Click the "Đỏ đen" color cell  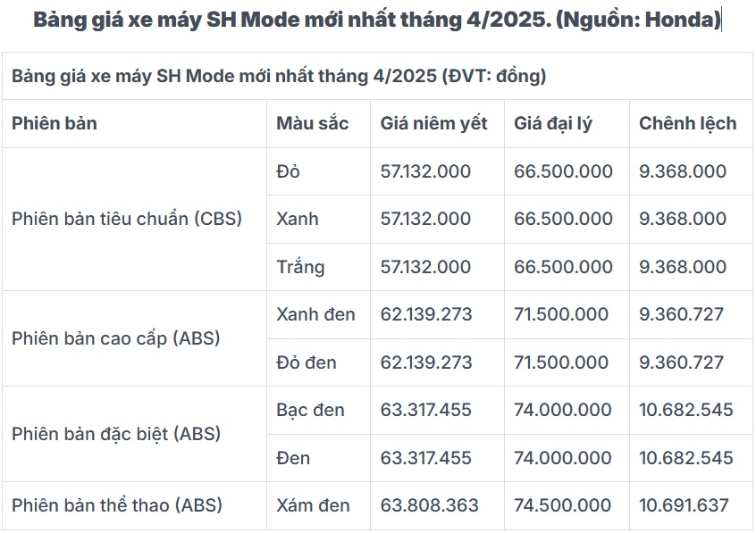click(307, 362)
